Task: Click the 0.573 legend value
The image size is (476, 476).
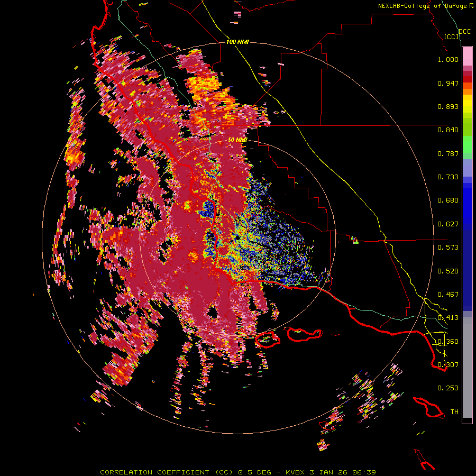Action: click(448, 248)
